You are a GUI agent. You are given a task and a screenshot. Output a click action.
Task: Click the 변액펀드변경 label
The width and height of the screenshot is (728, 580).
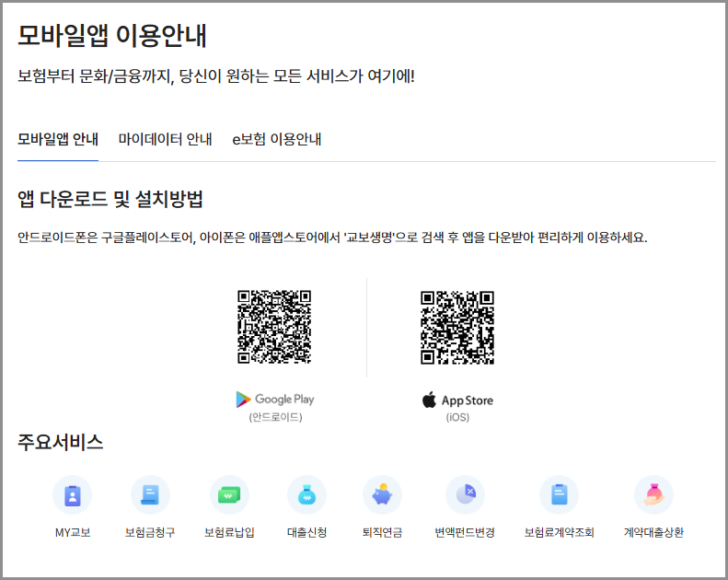465,532
